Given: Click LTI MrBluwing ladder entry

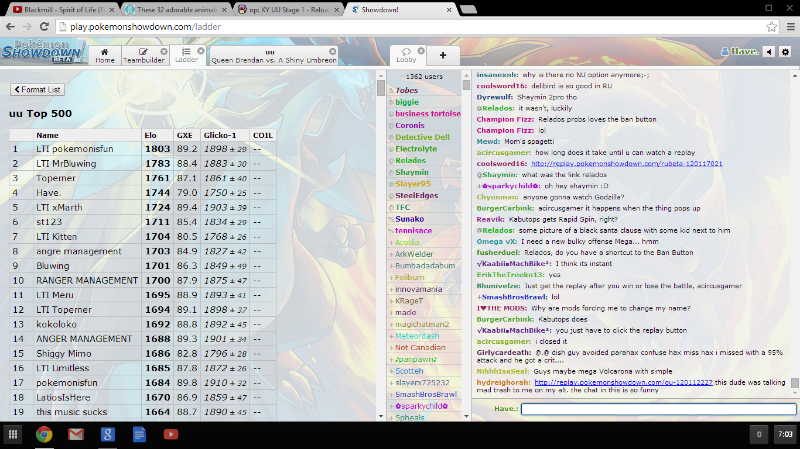Looking at the screenshot, I should pyautogui.click(x=66, y=164).
